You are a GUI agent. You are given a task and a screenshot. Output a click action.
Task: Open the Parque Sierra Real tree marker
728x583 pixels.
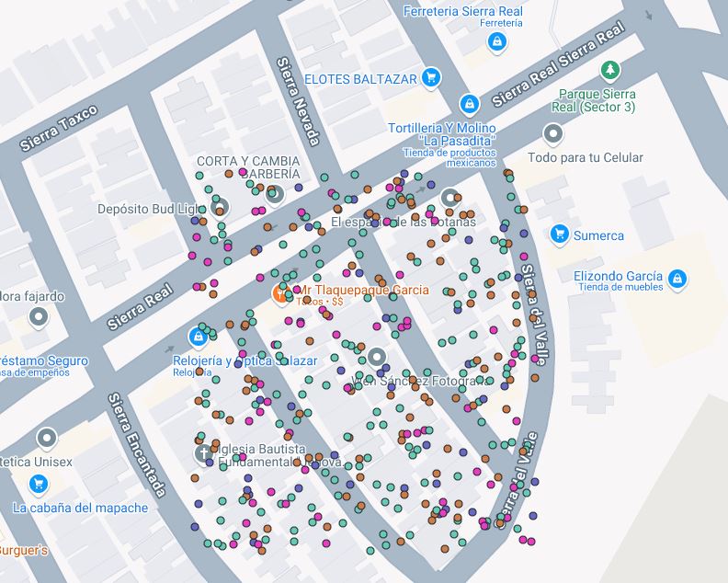point(609,70)
